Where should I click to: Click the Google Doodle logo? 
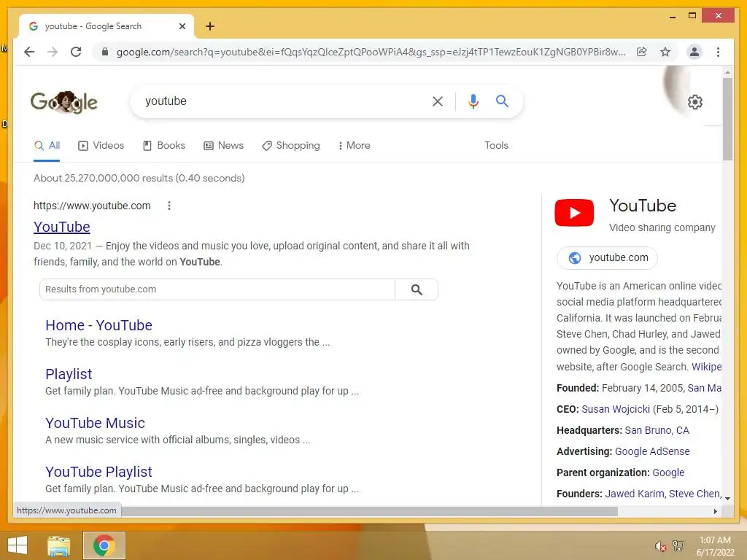click(x=64, y=102)
